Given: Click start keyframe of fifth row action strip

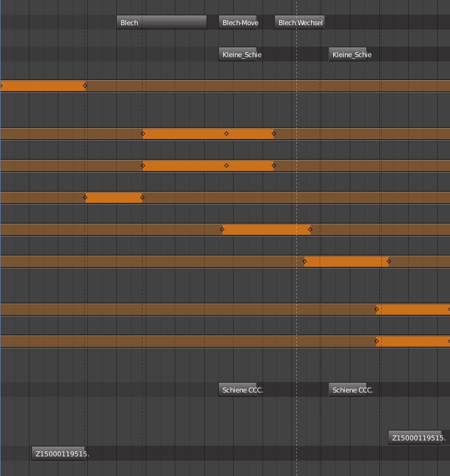Looking at the screenshot, I should click(222, 230).
